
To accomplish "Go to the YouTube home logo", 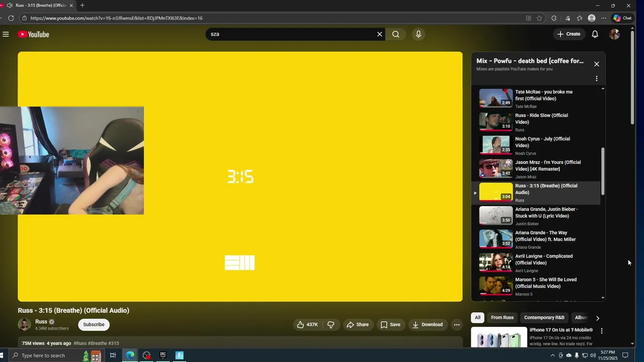I will click(33, 34).
